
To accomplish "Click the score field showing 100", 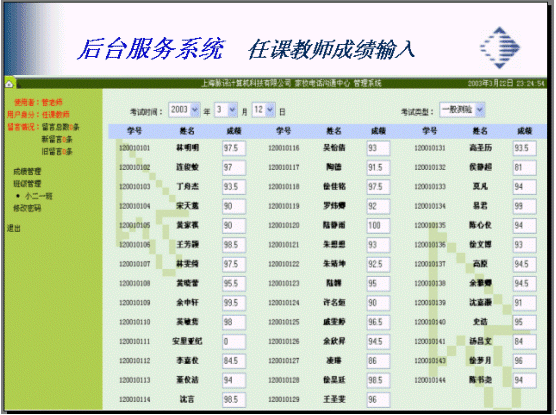I will 378,226.
